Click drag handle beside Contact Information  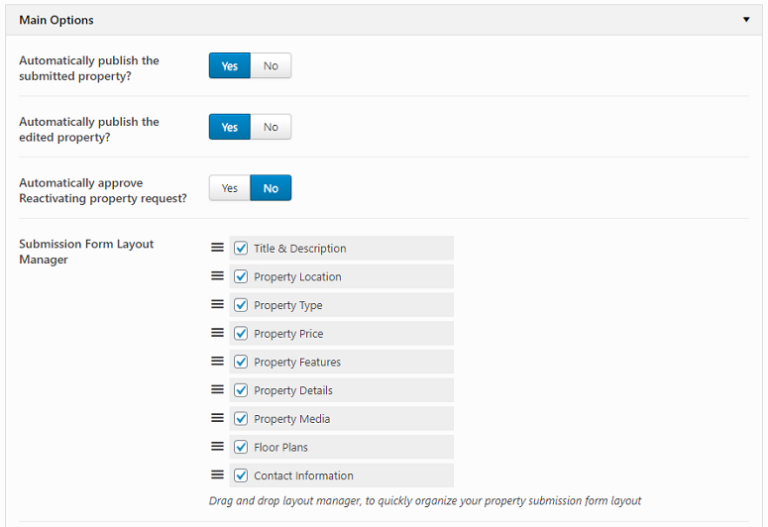pyautogui.click(x=217, y=475)
